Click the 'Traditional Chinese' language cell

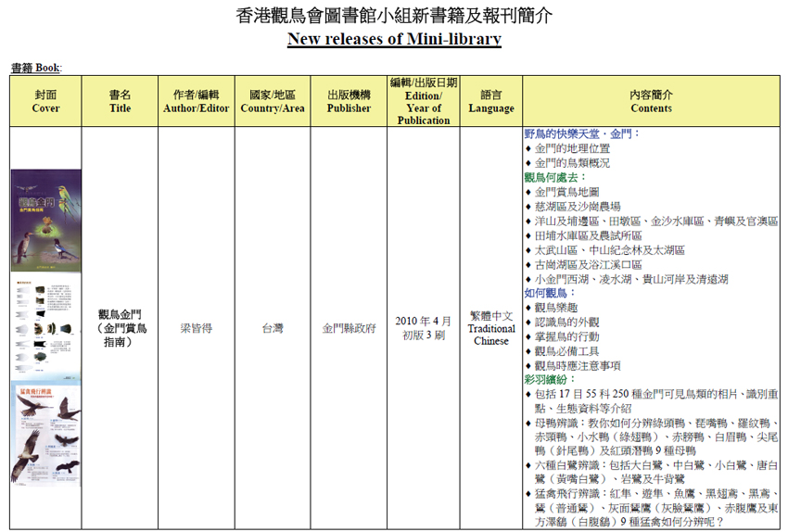490,328
